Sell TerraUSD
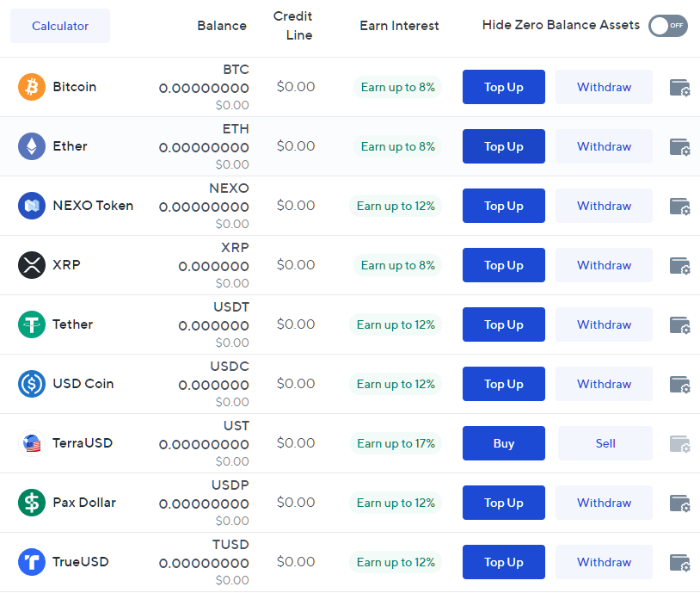 tap(605, 443)
